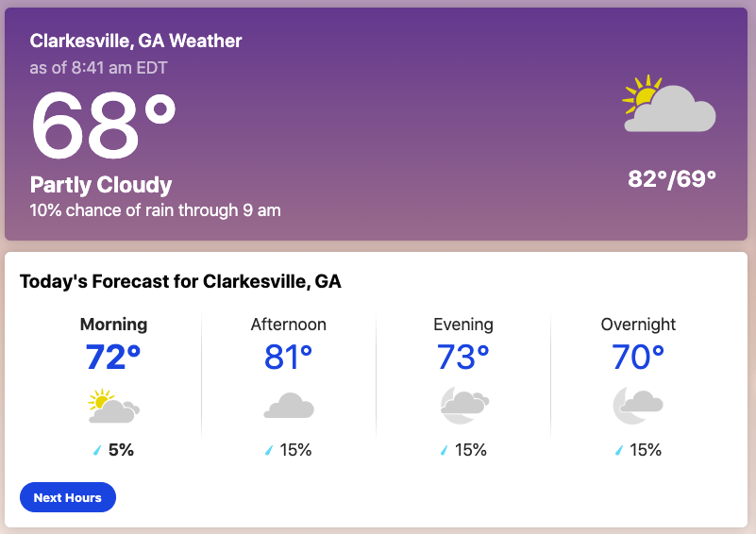Click the raindrop icon under Evening

click(444, 450)
